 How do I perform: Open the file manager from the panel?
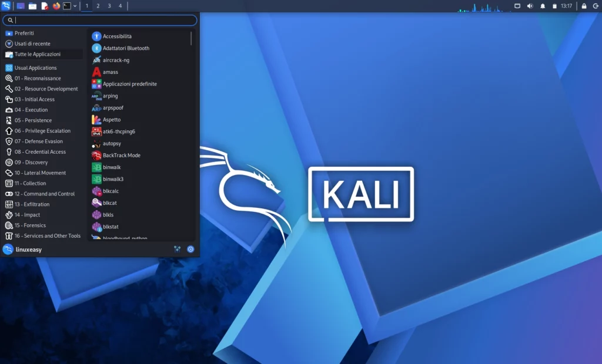[33, 6]
